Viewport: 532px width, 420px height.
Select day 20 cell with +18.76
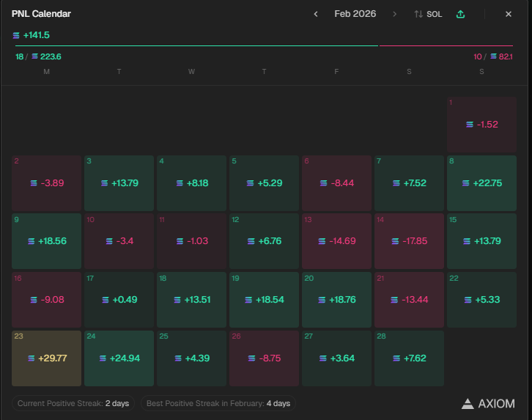(336, 300)
